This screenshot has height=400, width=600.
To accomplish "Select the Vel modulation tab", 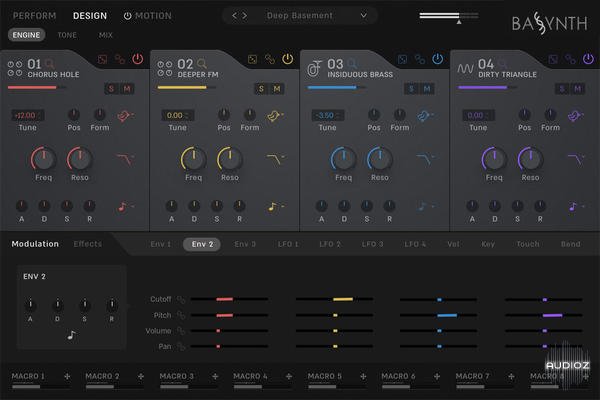I will coord(453,244).
